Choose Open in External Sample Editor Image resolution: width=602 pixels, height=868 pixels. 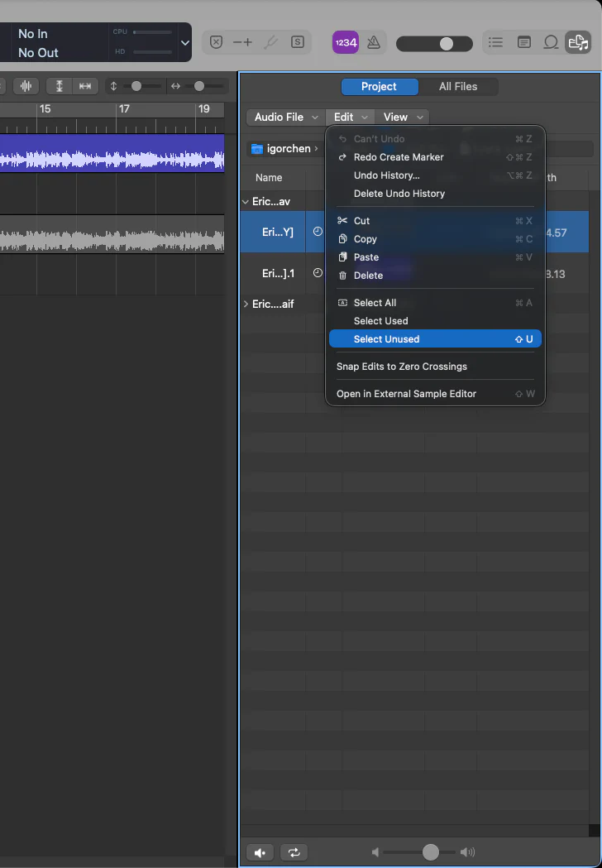pyautogui.click(x=435, y=394)
